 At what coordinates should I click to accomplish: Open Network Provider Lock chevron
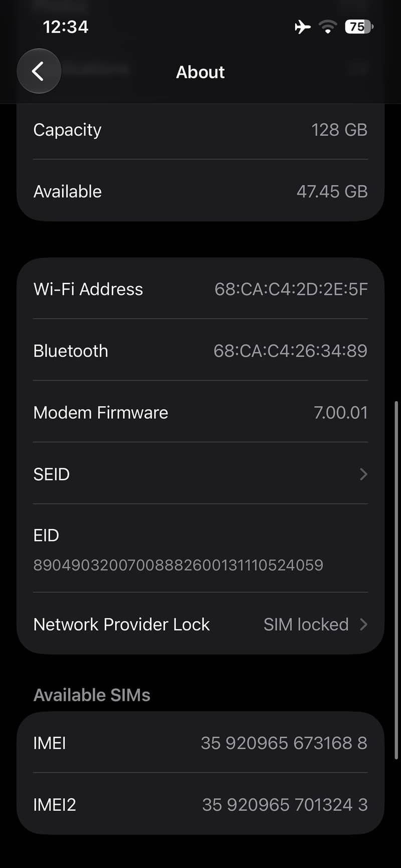[x=364, y=624]
